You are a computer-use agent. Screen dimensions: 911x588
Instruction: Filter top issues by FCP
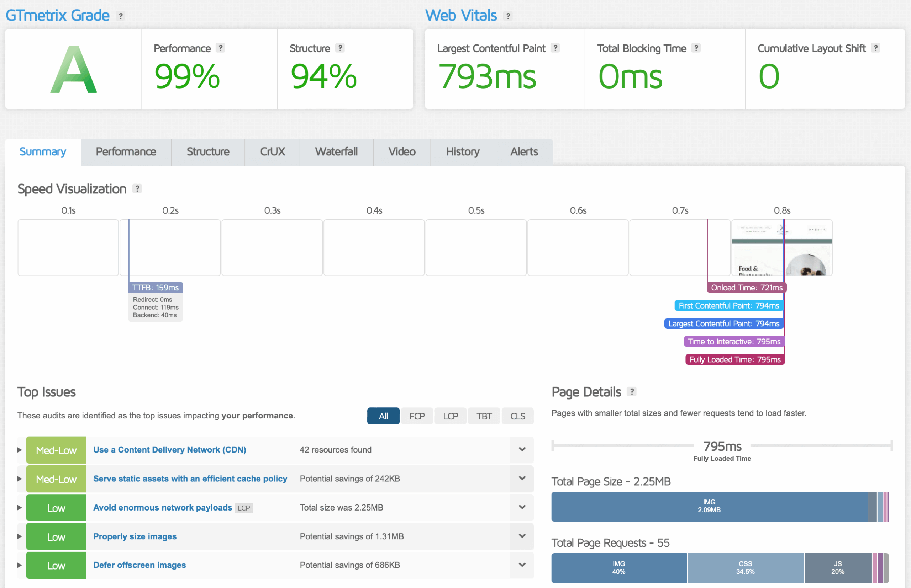pos(416,416)
